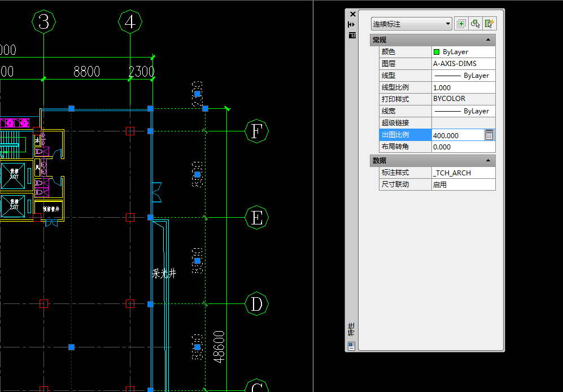Click the green ByLayer color swatch
563x392 pixels.
point(437,52)
